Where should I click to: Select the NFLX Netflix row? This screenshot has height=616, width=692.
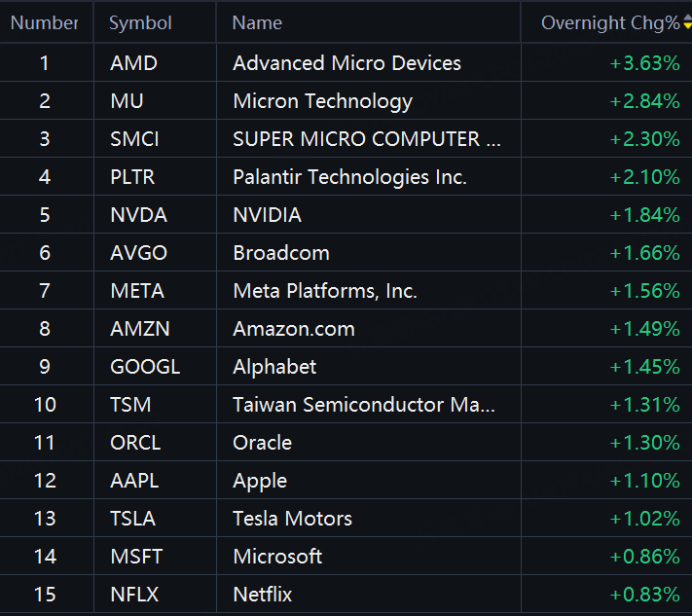346,595
